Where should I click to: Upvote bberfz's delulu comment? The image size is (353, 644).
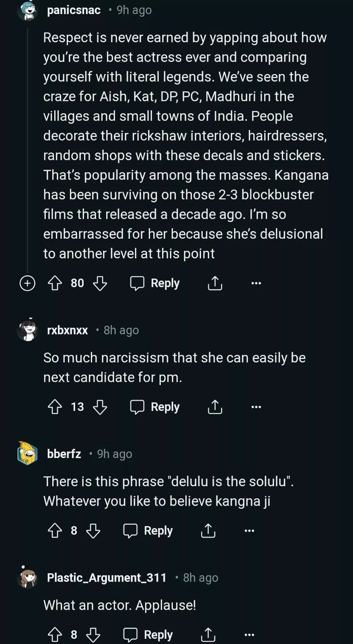(55, 530)
